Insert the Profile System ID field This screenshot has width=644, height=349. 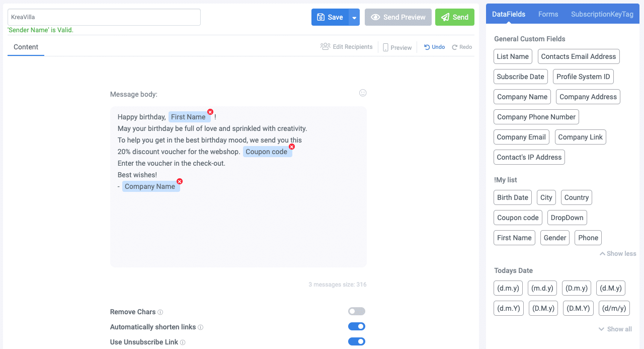coord(583,77)
